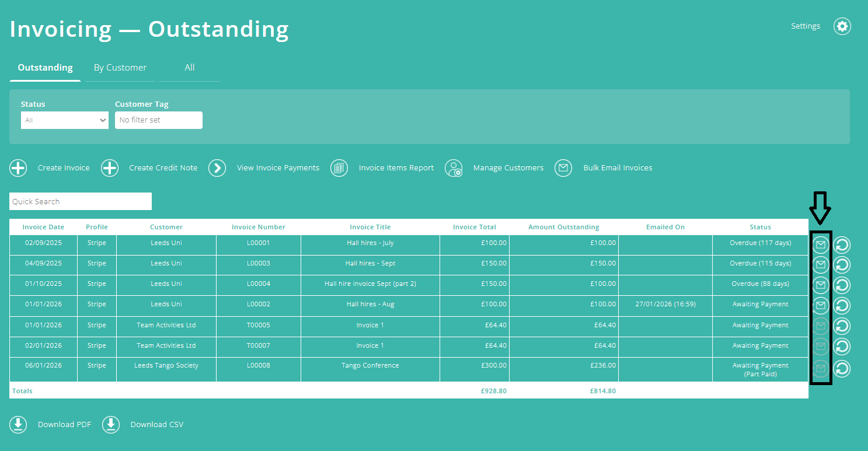This screenshot has height=451, width=868.
Task: Click the Download PDF icon
Action: pos(18,424)
